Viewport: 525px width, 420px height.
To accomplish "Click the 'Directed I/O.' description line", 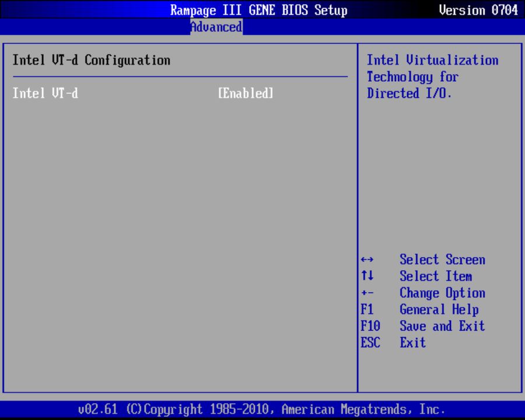I will coord(409,93).
